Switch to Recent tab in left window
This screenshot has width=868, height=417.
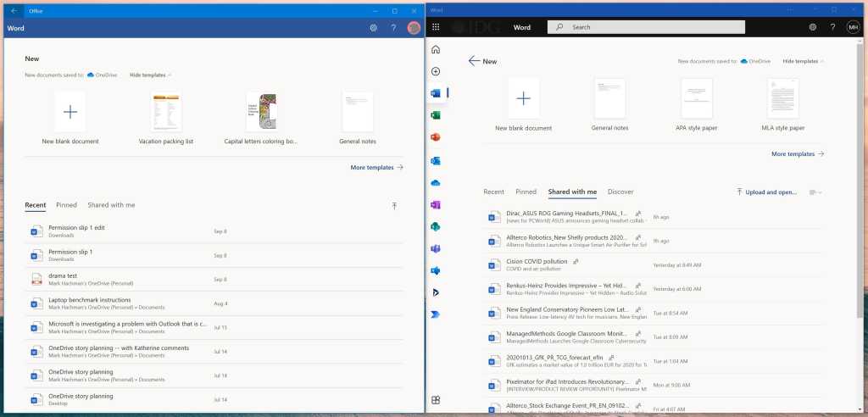(36, 205)
